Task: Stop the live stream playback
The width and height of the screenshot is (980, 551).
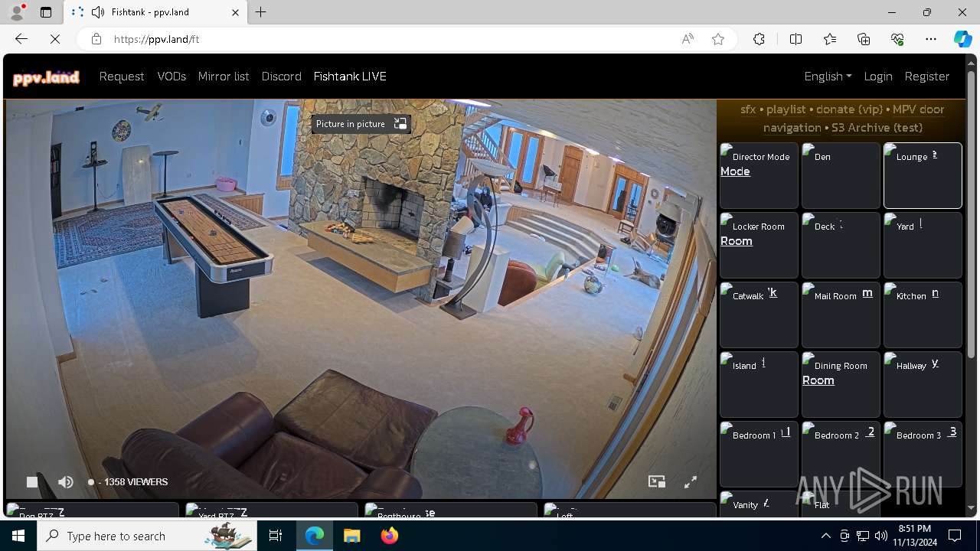Action: (x=32, y=481)
